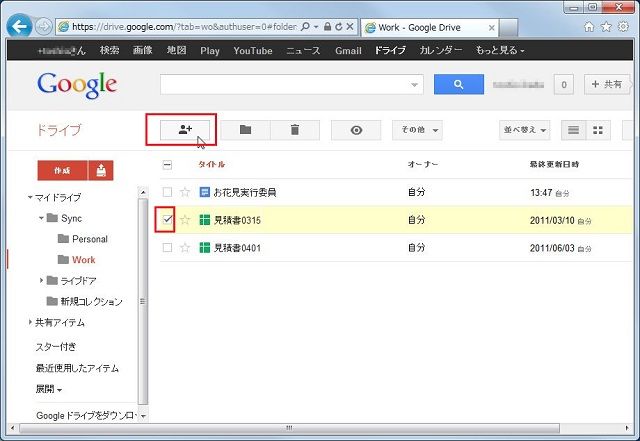Uncheck the 見積書0315 row checkbox

pos(167,220)
